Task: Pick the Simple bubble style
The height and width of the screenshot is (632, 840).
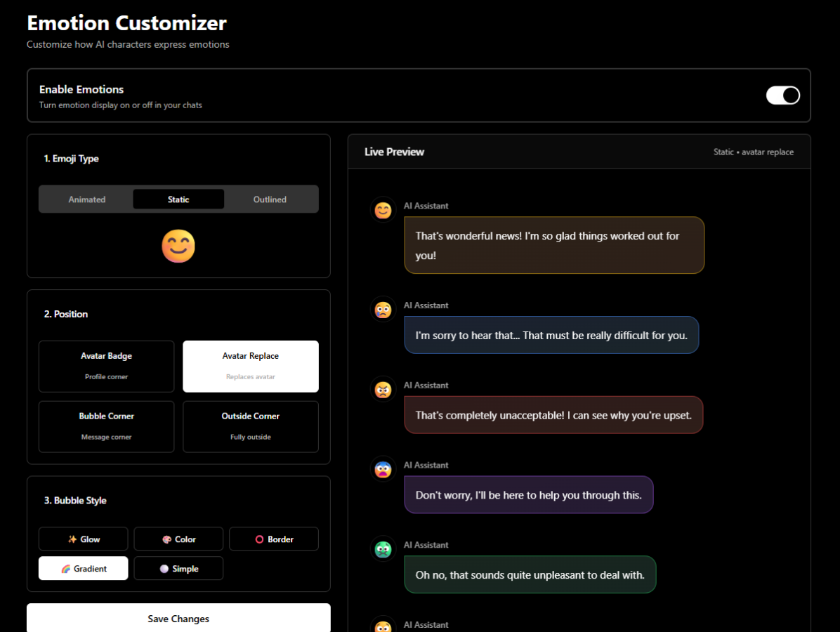Action: [178, 569]
